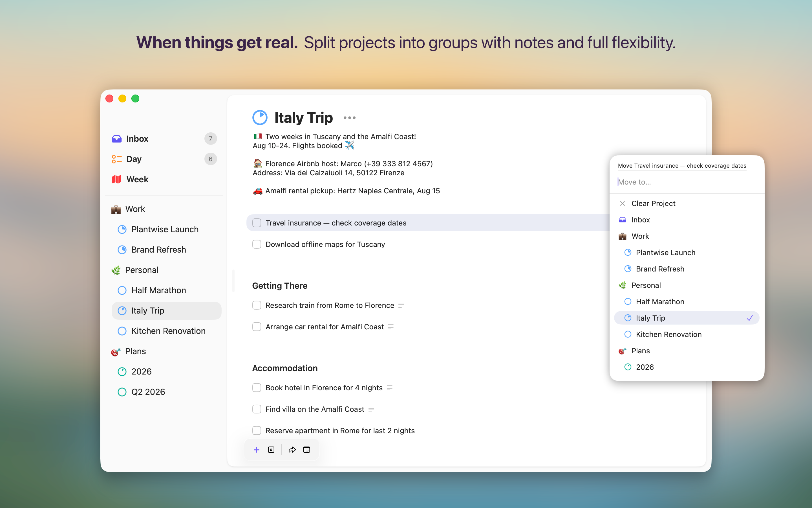Click the Half Marathon circle icon in sidebar

pos(122,290)
